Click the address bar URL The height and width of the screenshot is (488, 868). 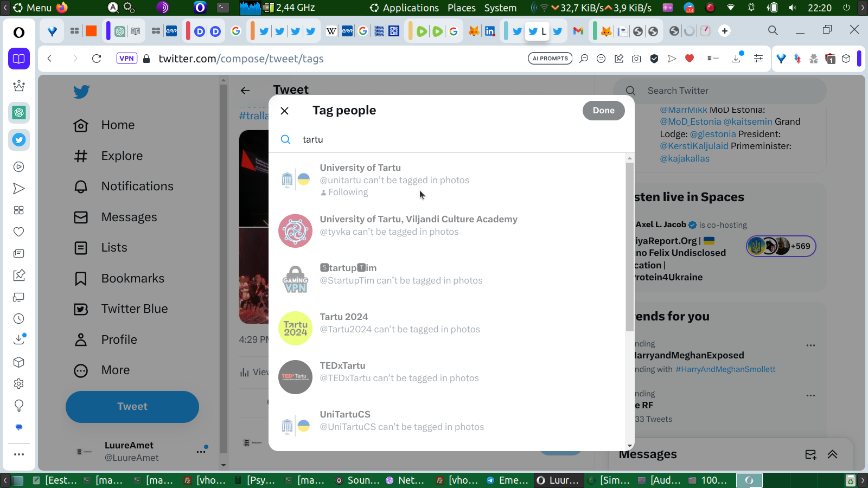[241, 59]
